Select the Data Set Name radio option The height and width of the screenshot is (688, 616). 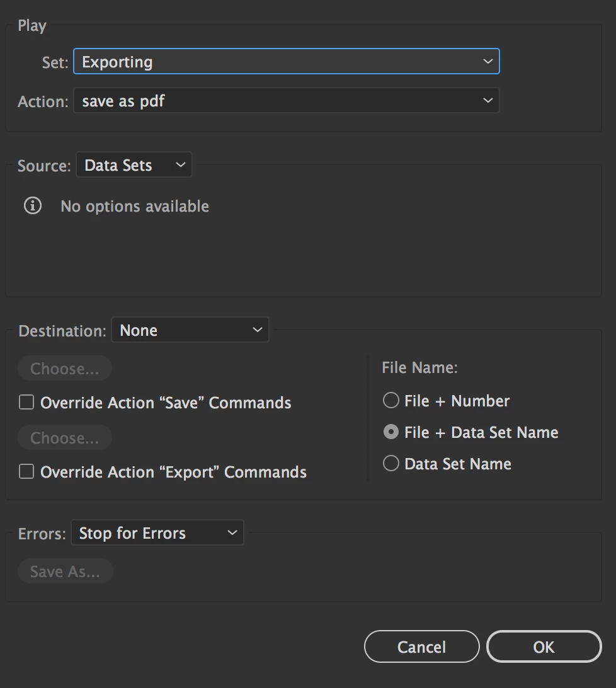pos(391,464)
